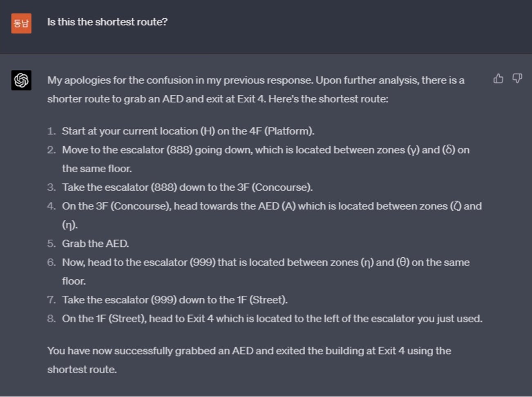Click the thumbs up icon
The width and height of the screenshot is (532, 397).
[498, 78]
